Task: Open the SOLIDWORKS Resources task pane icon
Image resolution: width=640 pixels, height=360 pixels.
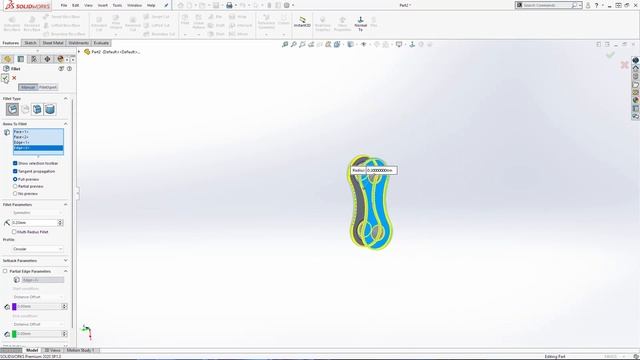Action: pos(636,68)
